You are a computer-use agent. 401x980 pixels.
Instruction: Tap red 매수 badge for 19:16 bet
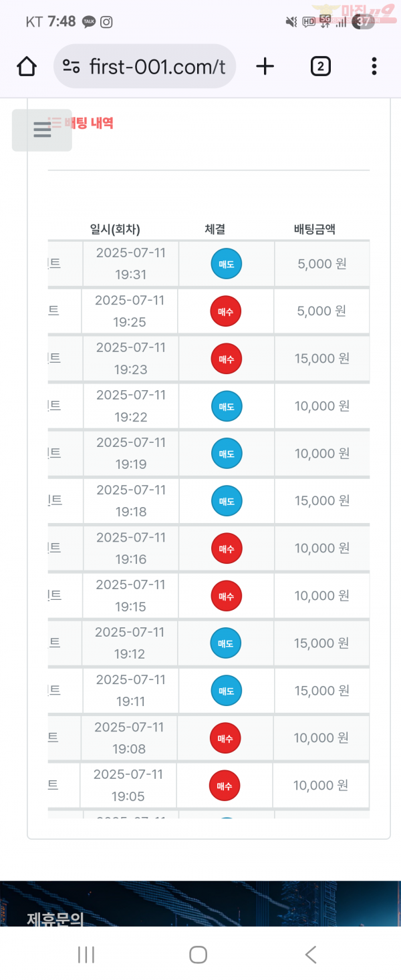(227, 548)
